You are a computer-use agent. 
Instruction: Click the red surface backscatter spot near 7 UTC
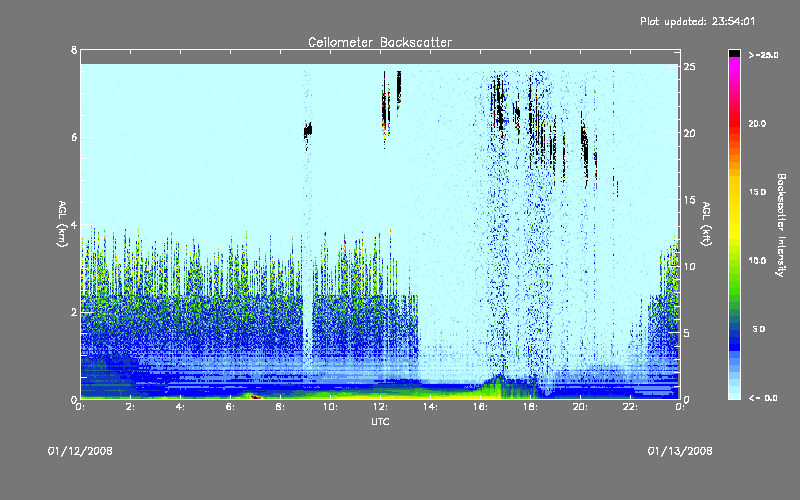point(255,396)
